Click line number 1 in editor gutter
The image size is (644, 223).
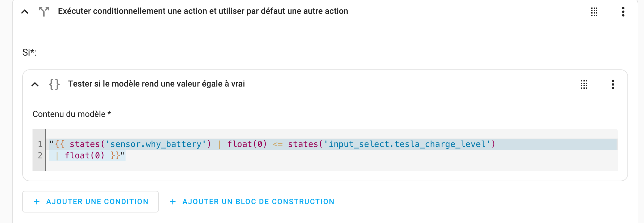tap(40, 144)
